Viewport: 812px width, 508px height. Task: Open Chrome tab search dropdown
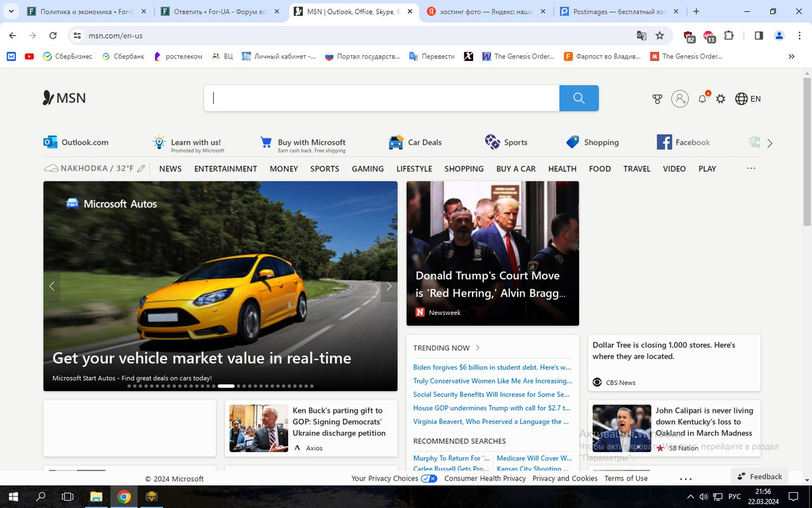click(11, 11)
